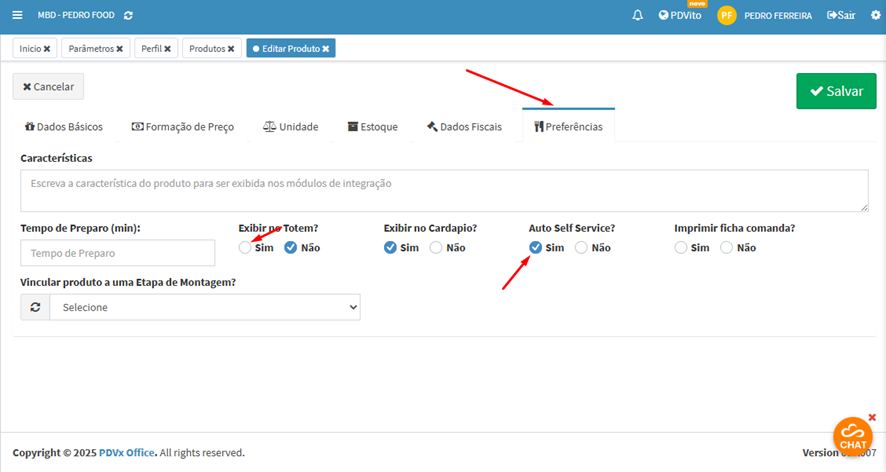
Task: Open the notifications bell
Action: [637, 15]
